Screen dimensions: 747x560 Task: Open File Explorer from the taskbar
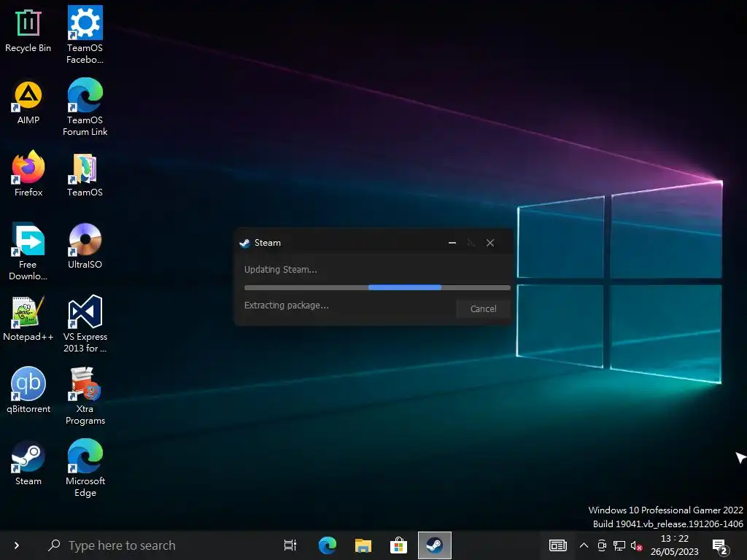363,545
